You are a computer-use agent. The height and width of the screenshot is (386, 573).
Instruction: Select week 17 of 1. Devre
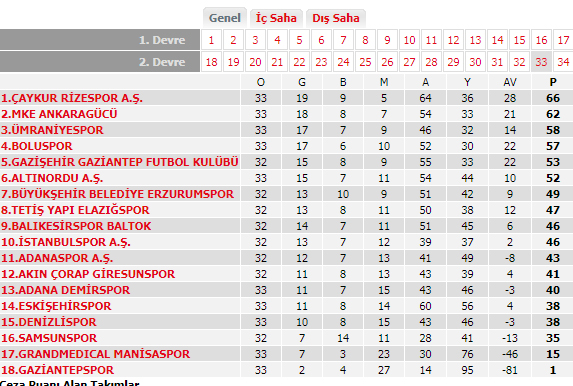(563, 40)
